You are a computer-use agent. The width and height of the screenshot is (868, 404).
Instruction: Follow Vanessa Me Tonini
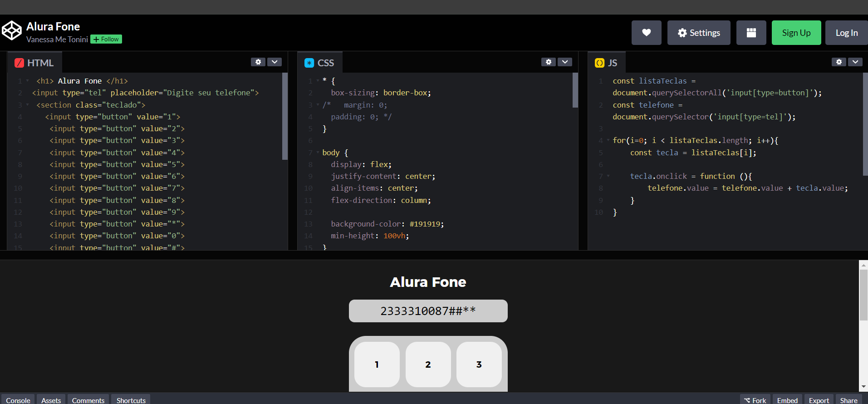click(106, 39)
